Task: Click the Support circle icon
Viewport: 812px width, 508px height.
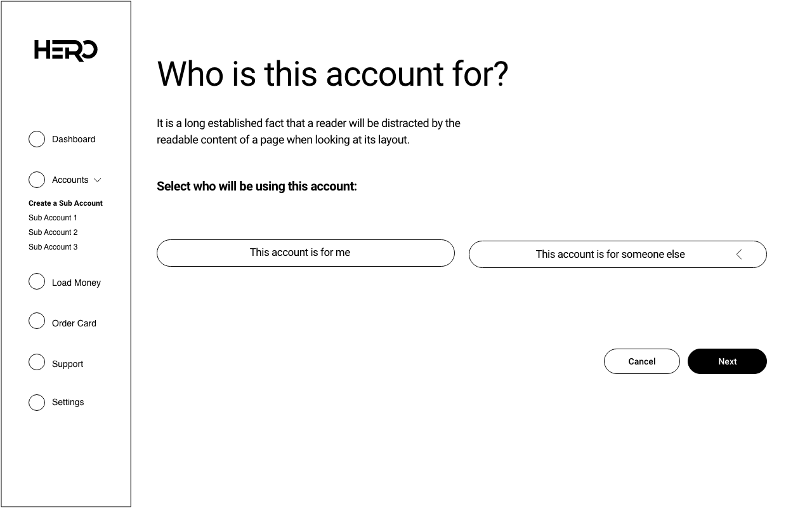Action: 37,362
